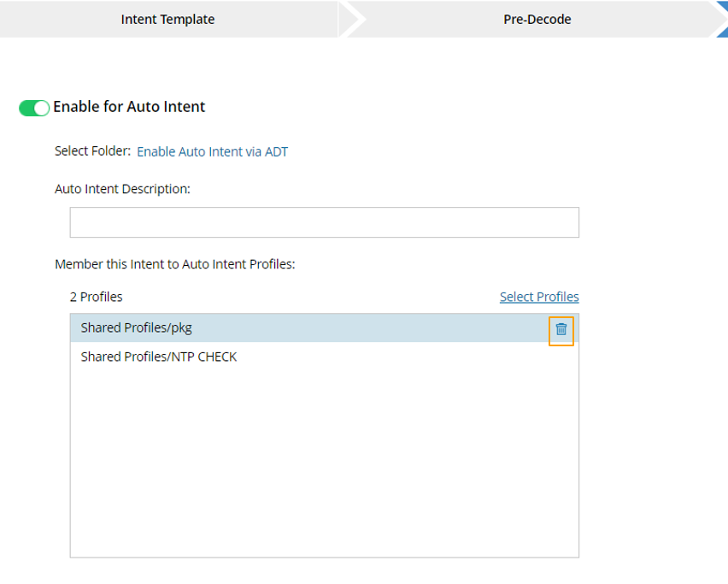Open the Enable Auto Intent via ADT folder link
Screen dimensions: 728x584
[x=212, y=152]
